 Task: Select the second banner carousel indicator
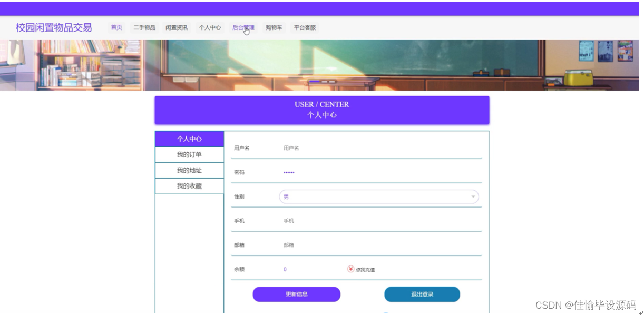pyautogui.click(x=325, y=82)
